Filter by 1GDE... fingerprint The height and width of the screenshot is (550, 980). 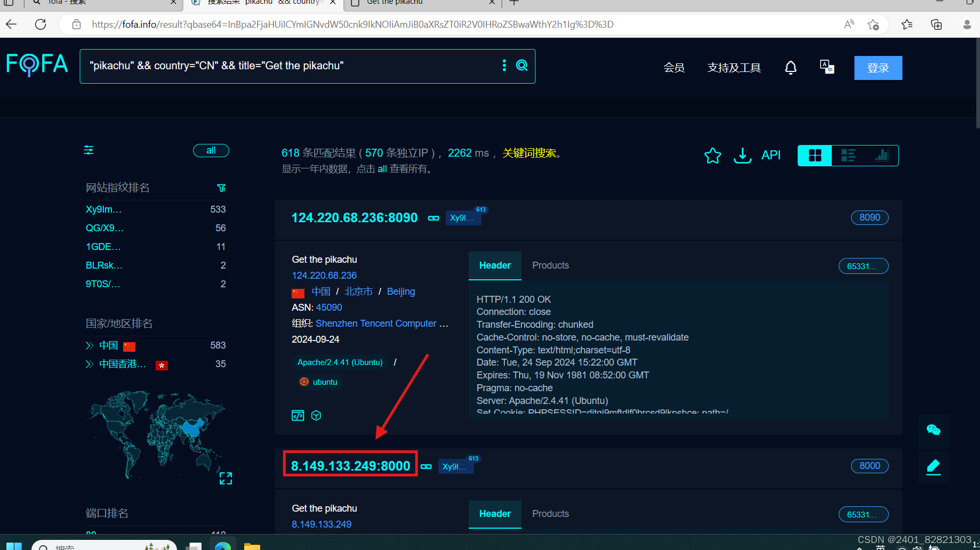(x=103, y=247)
